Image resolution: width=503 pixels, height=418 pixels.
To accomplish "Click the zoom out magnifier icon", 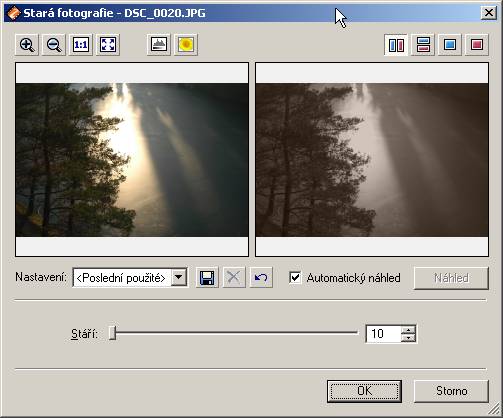I will click(54, 45).
